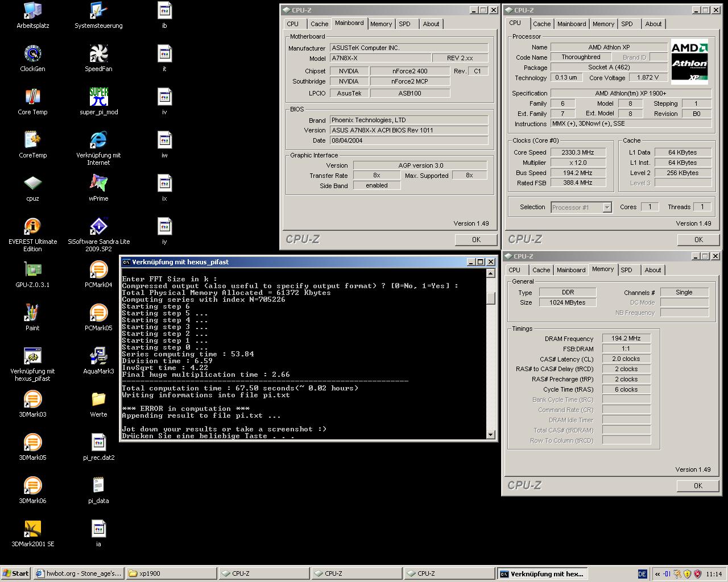Open Paint desktop icon

click(32, 318)
